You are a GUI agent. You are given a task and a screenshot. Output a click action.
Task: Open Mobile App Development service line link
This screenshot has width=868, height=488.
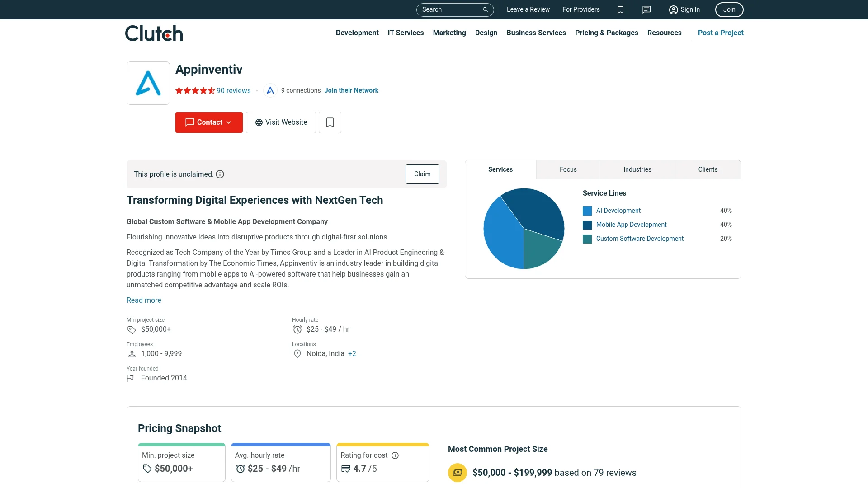click(x=631, y=225)
